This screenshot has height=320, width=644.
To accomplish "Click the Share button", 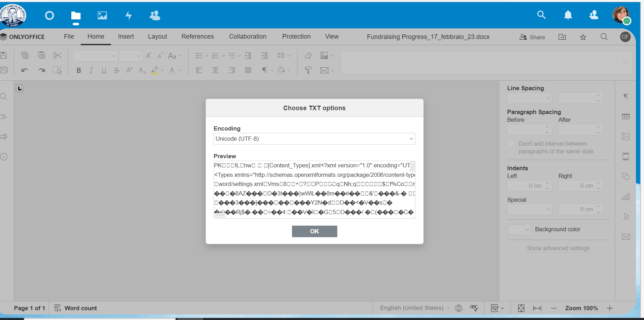I will [x=532, y=37].
